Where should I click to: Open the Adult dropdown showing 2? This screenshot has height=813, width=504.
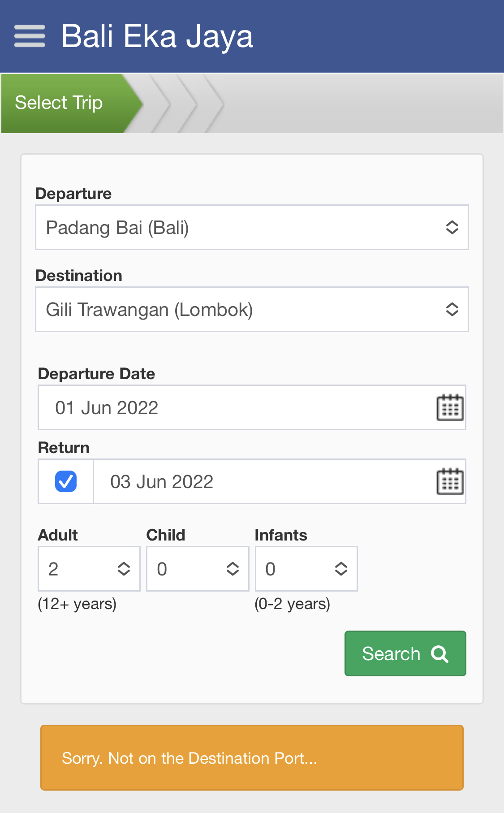coord(89,569)
